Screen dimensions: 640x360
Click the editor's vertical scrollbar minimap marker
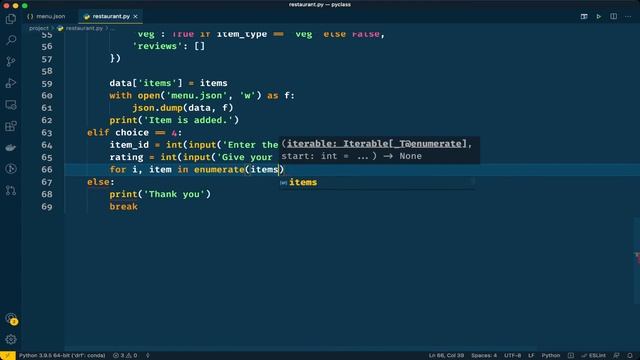pos(637,258)
